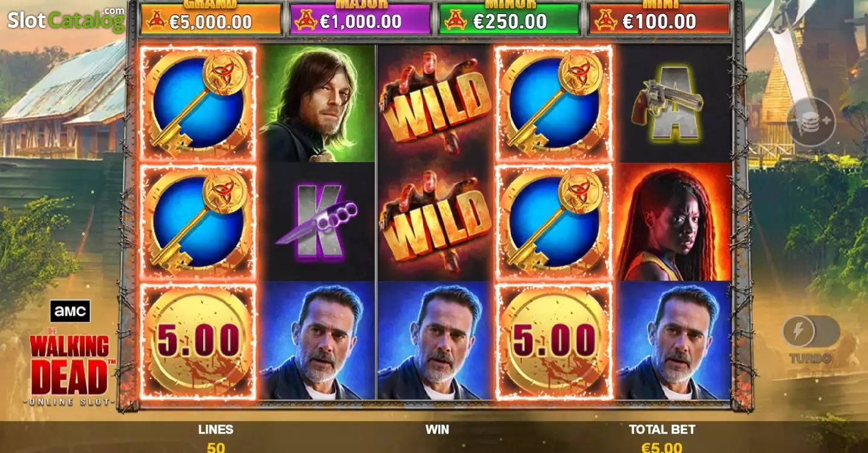Screen dimensions: 868x453
Task: Click the coin stack bet icon
Action: pos(810,122)
